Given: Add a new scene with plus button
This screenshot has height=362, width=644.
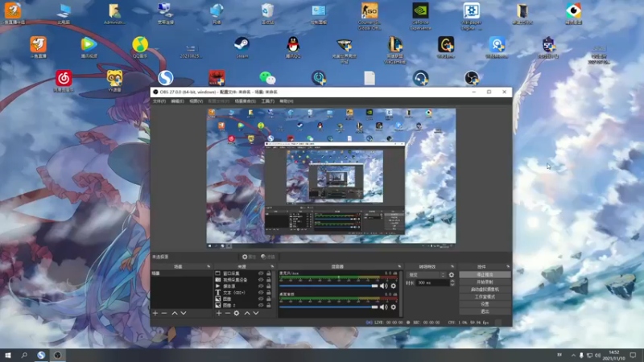Looking at the screenshot, I should (155, 313).
